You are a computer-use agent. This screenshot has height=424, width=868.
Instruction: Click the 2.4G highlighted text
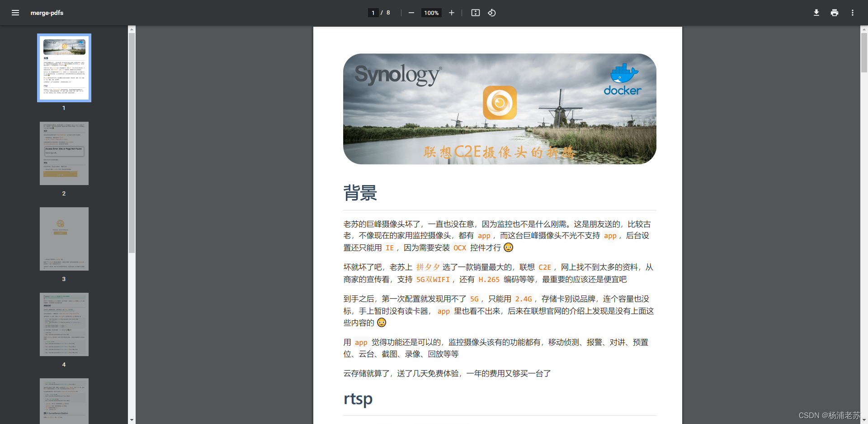point(524,299)
